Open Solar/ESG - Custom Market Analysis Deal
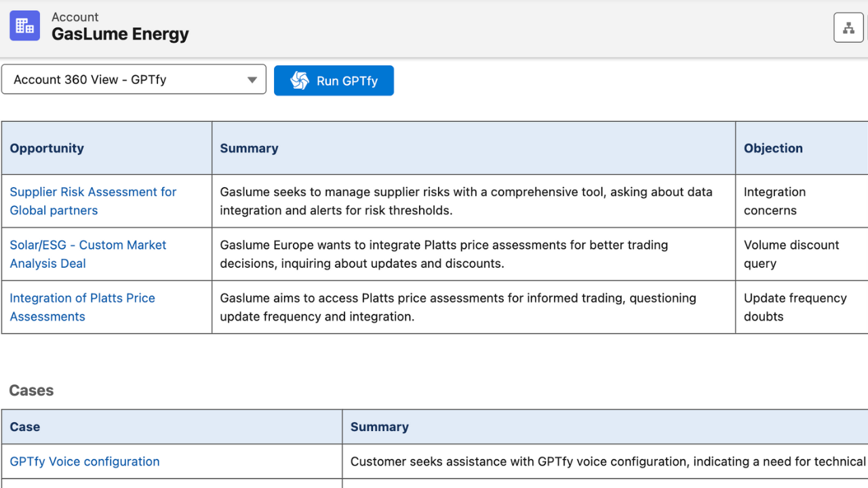Image resolution: width=868 pixels, height=488 pixels. click(x=87, y=254)
